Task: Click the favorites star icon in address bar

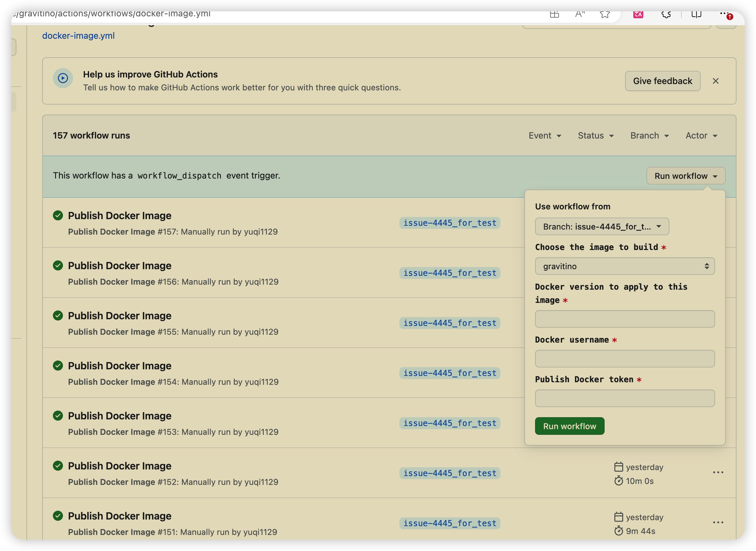Action: click(x=604, y=14)
